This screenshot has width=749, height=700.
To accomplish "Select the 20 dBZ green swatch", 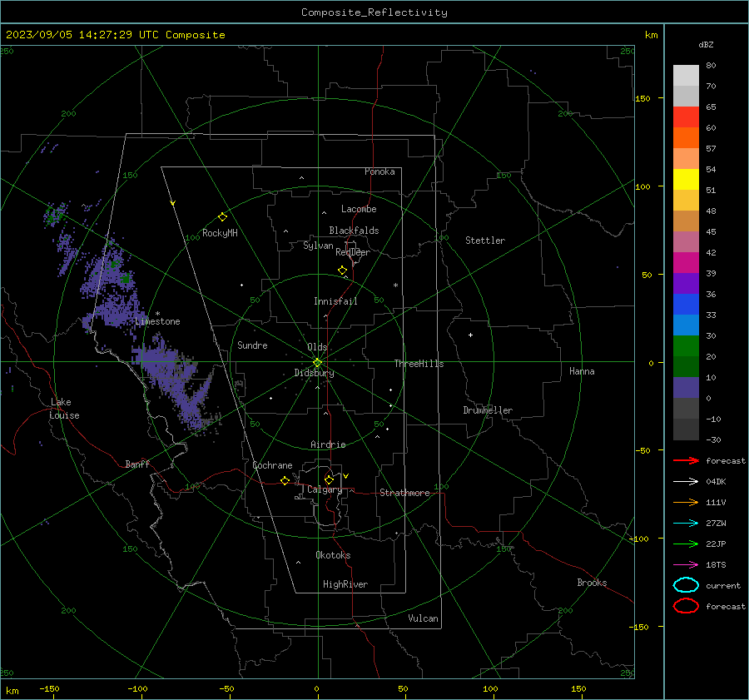I will 686,346.
